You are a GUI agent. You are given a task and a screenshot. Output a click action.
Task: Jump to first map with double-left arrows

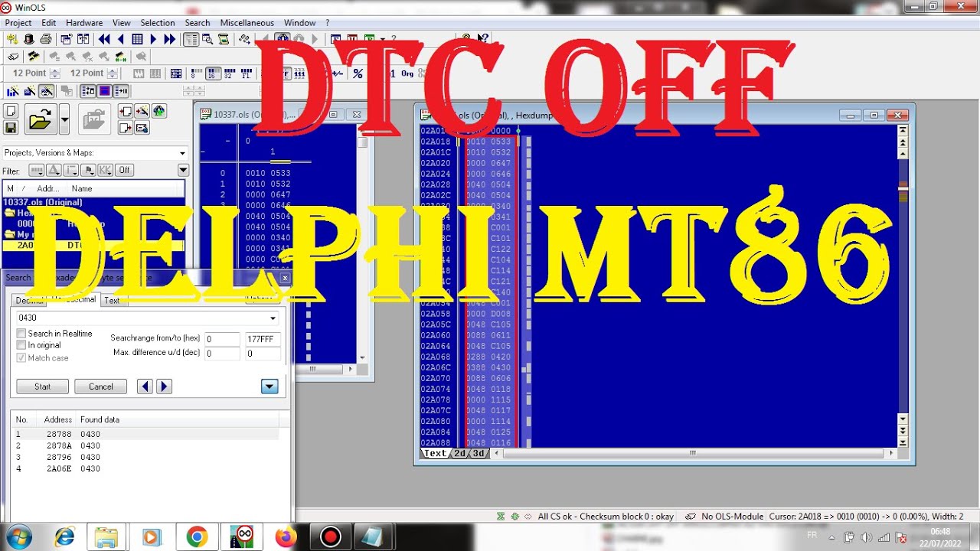coord(105,39)
